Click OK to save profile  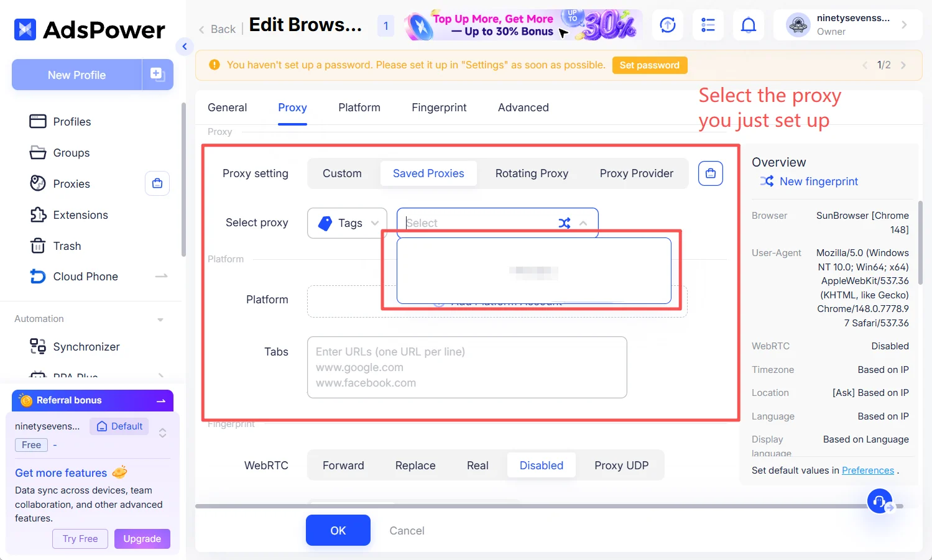point(338,530)
